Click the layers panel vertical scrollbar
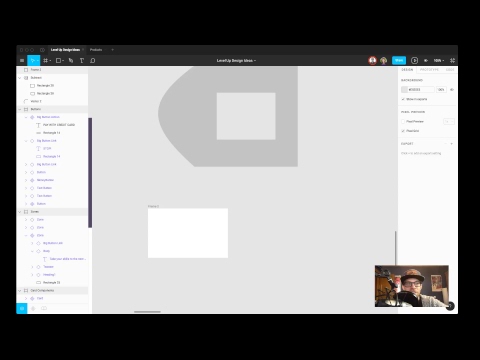The image size is (480, 360). (x=90, y=173)
